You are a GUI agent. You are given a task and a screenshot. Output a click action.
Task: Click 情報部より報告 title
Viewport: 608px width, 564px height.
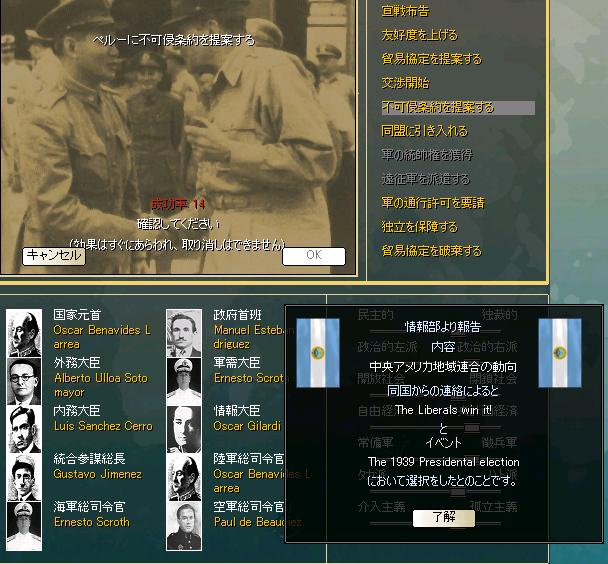(x=443, y=327)
